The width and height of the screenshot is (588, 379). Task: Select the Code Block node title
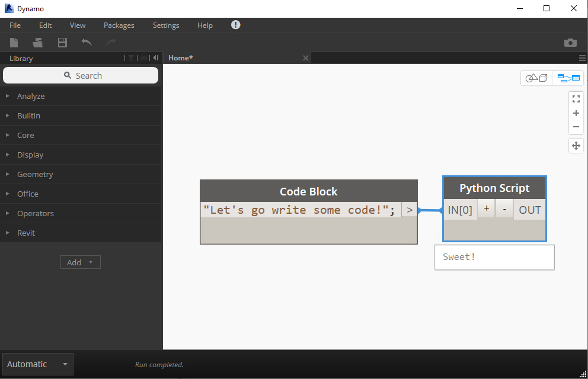(309, 191)
